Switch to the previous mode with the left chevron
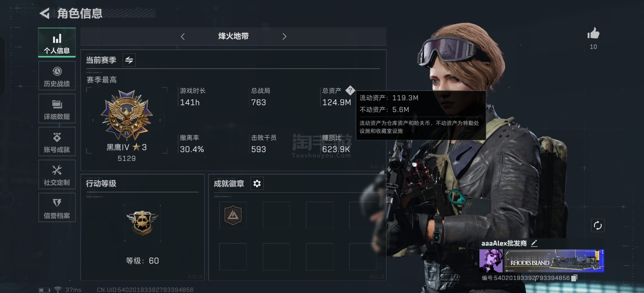644x293 pixels. 183,37
